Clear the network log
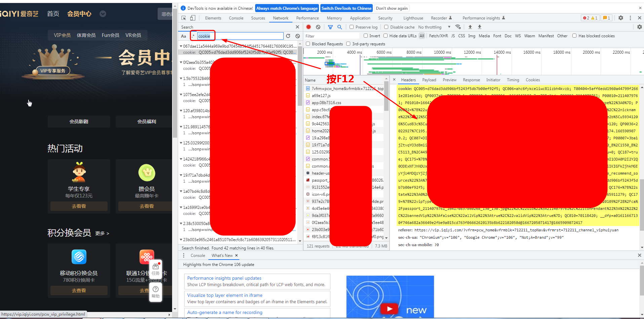 [x=318, y=27]
